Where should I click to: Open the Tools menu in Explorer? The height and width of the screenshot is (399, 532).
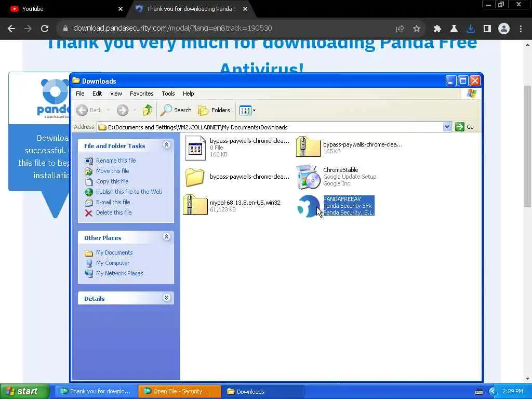click(168, 94)
